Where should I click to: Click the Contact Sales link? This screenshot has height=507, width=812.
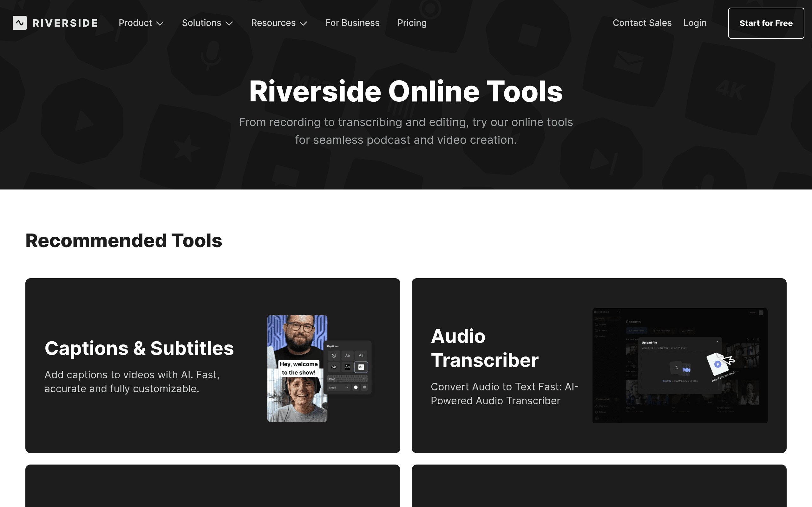point(642,23)
